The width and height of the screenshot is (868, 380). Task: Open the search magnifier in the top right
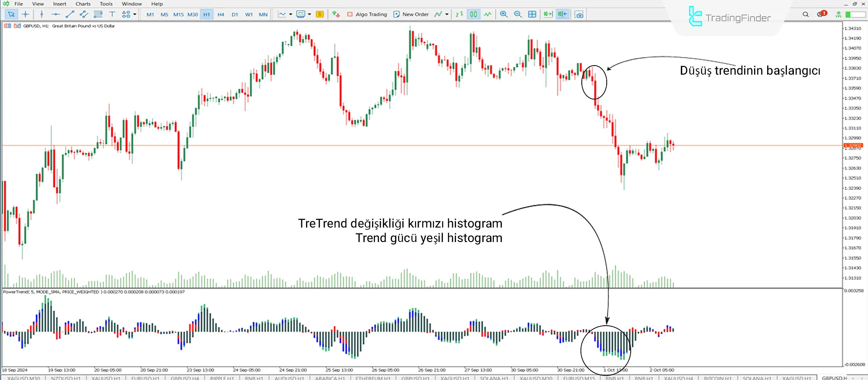click(x=805, y=14)
